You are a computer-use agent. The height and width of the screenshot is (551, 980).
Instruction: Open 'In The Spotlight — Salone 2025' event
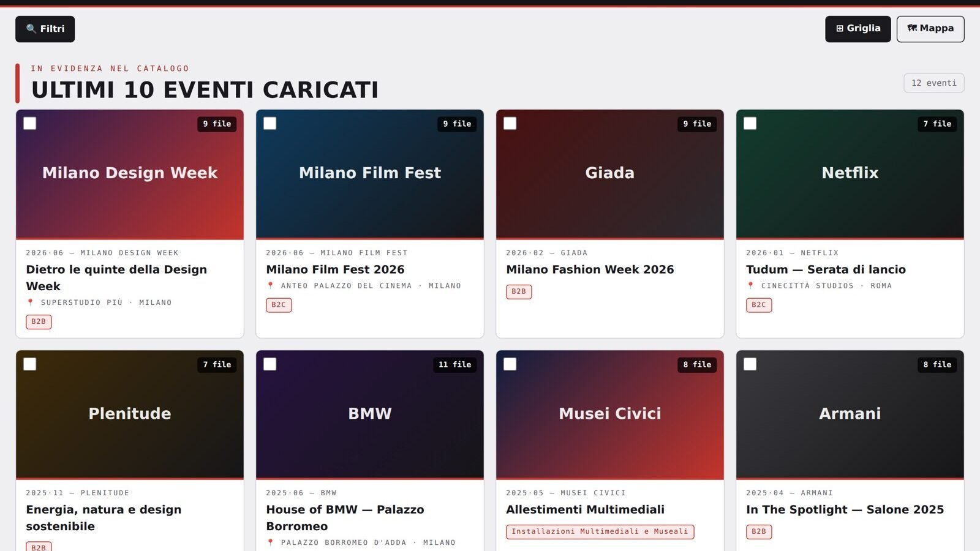click(845, 509)
